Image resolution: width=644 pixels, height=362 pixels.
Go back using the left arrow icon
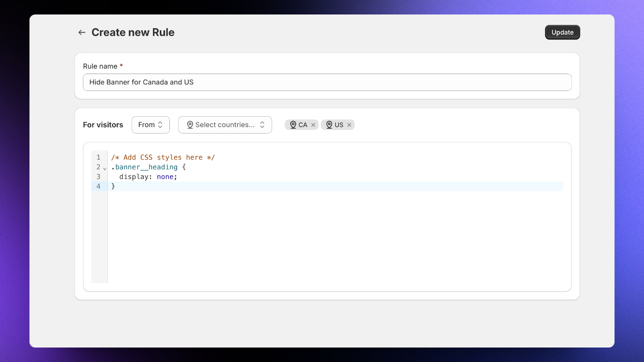[x=82, y=33]
